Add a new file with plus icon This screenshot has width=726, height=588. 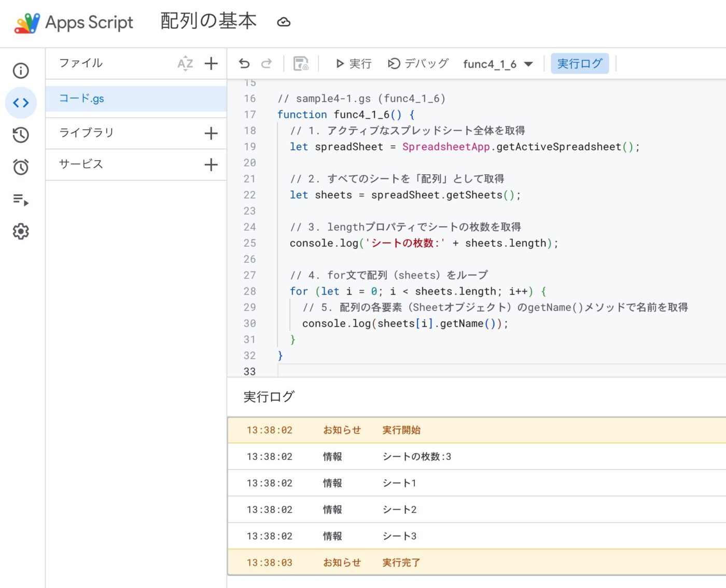point(211,64)
